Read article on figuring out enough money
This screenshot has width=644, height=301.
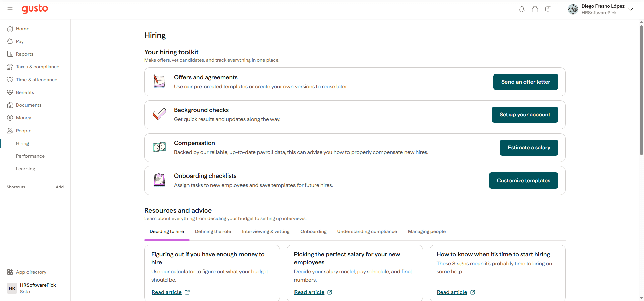click(x=170, y=292)
